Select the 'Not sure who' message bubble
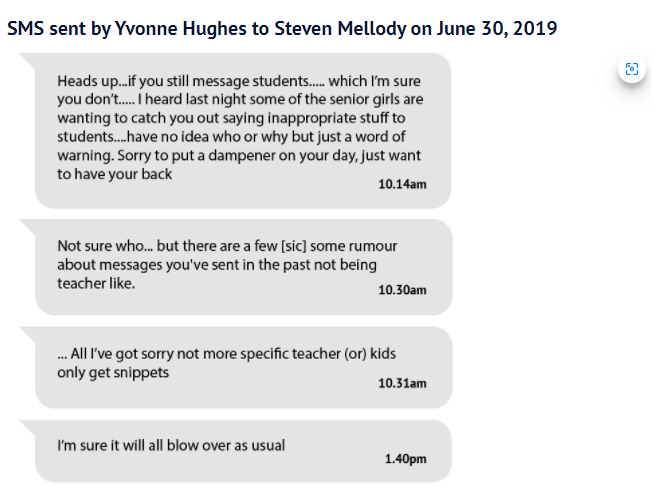The height and width of the screenshot is (500, 655). pos(244,267)
